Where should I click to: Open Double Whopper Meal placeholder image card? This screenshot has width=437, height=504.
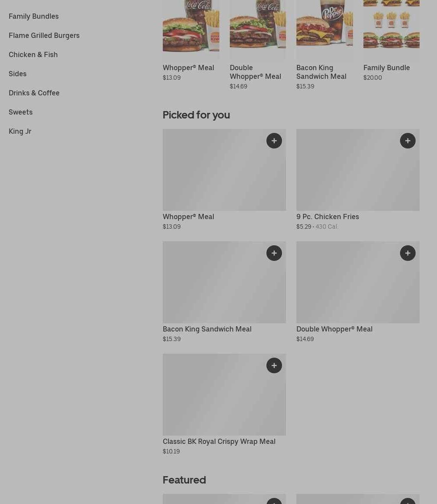(358, 283)
